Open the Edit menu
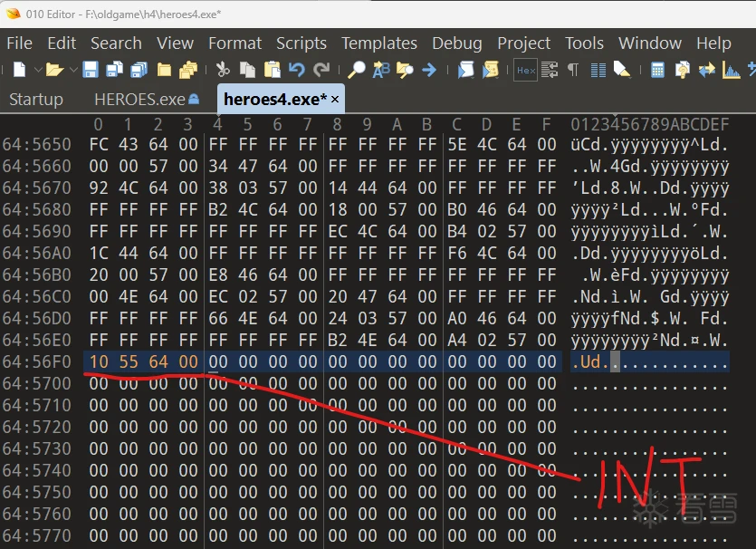This screenshot has height=549, width=756. tap(62, 43)
